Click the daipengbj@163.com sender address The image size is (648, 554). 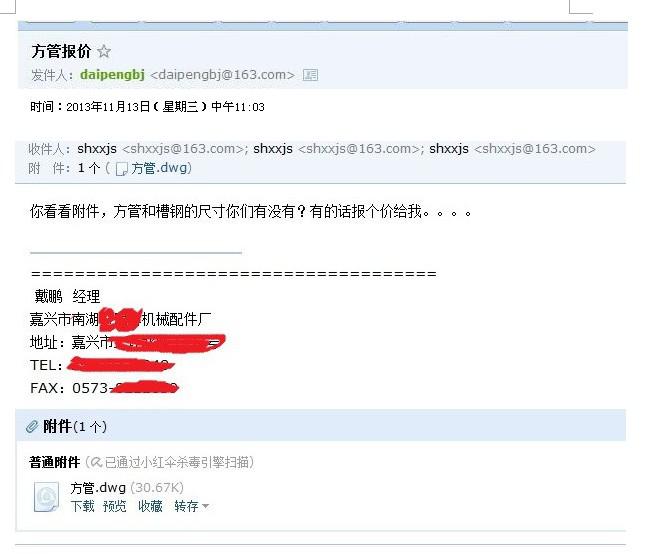click(222, 75)
